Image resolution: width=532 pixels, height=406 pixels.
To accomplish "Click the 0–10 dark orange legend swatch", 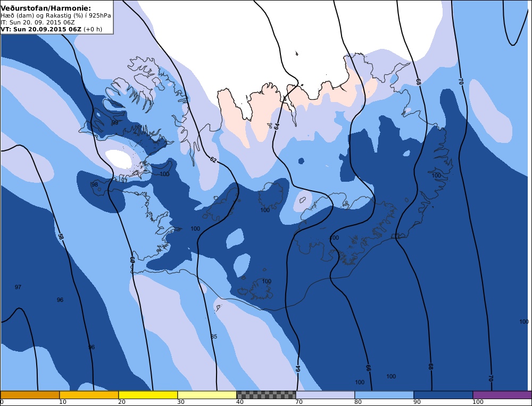I will click(x=30, y=395).
